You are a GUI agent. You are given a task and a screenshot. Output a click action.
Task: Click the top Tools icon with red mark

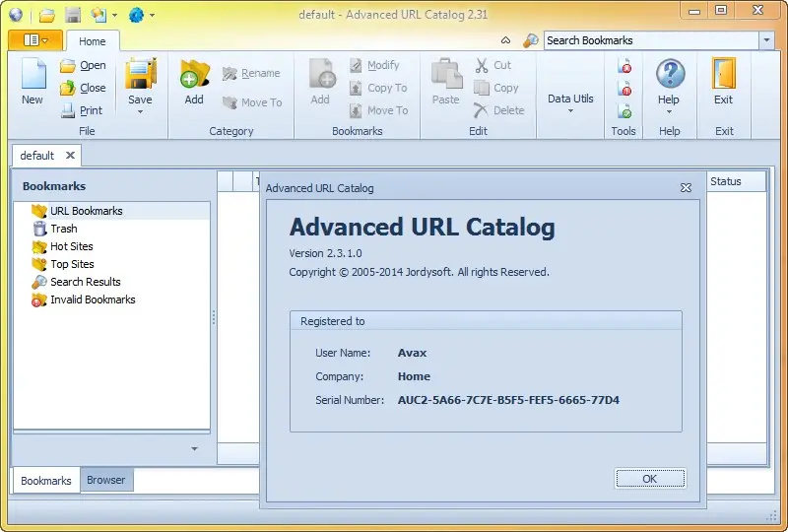[x=624, y=66]
